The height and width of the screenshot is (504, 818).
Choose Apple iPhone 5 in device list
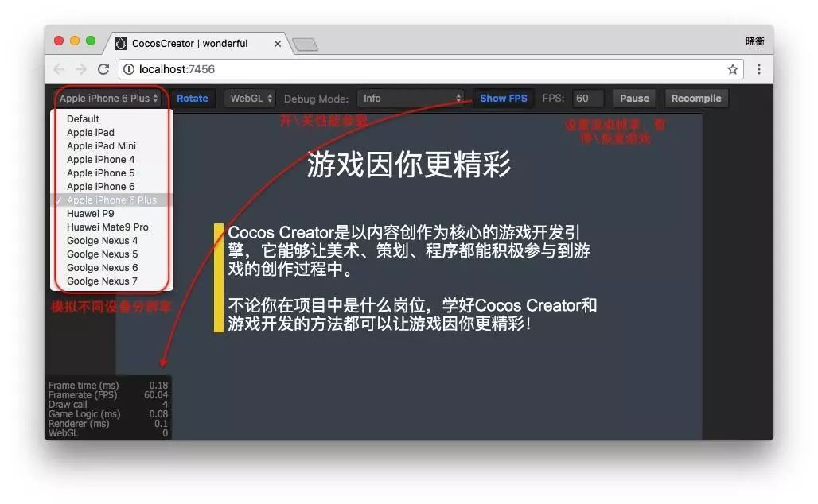pyautogui.click(x=111, y=173)
